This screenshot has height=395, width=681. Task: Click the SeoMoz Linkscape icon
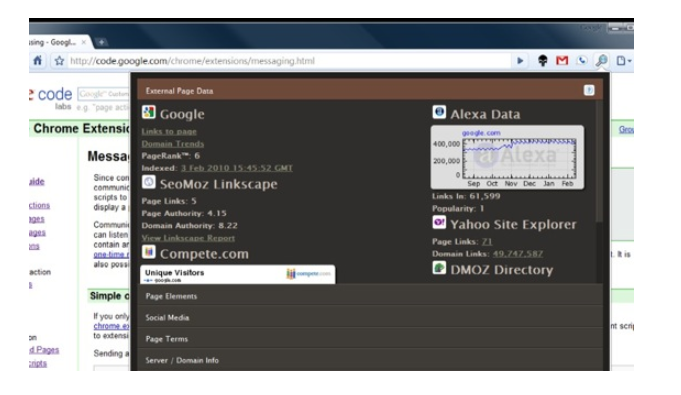(x=149, y=182)
